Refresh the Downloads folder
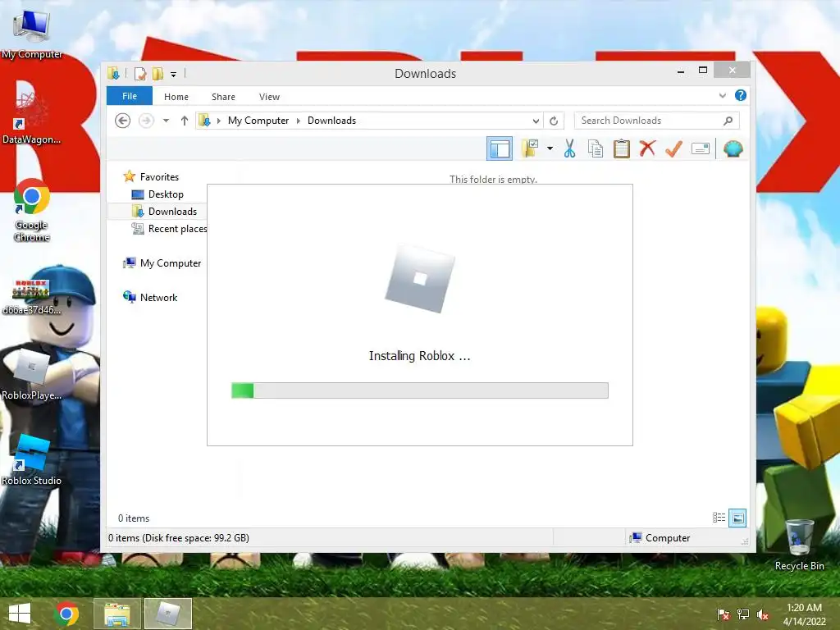The height and width of the screenshot is (630, 840). (554, 121)
